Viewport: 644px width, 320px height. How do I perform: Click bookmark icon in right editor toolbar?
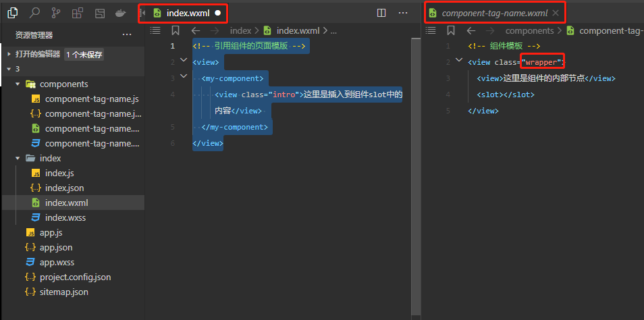451,30
